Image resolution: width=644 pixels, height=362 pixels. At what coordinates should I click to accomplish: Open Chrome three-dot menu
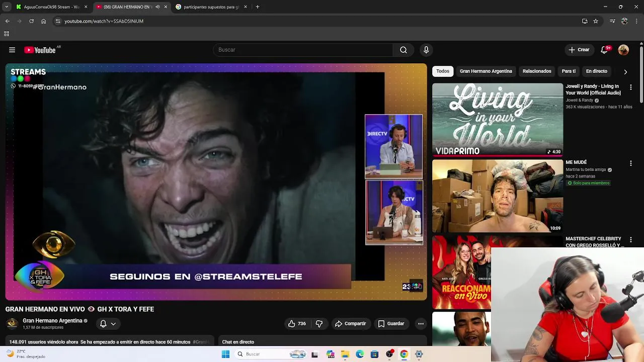point(637,21)
